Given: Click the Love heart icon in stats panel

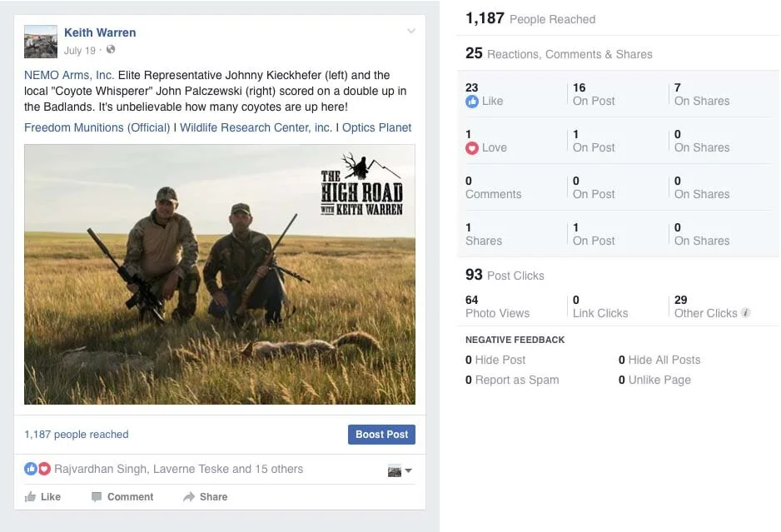Looking at the screenshot, I should (472, 148).
